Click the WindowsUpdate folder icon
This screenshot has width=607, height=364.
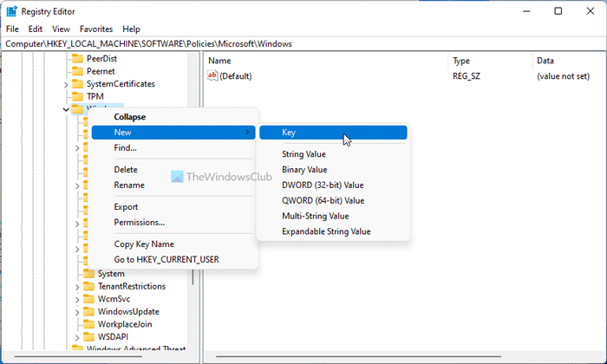coord(89,311)
